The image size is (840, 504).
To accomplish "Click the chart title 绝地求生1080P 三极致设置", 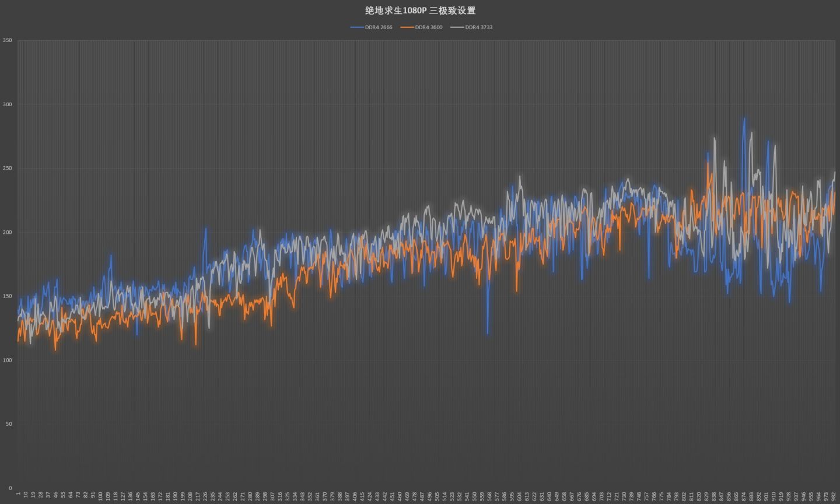I will coord(420,10).
